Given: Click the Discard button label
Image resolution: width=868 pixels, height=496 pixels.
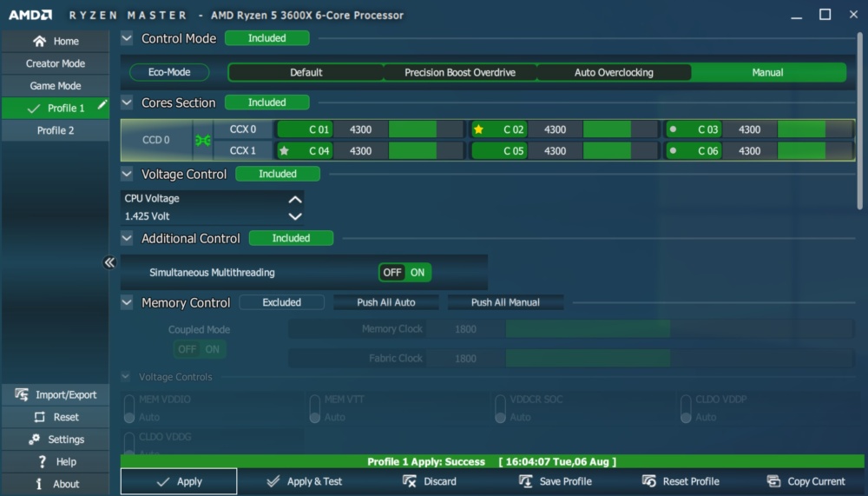Looking at the screenshot, I should (440, 481).
